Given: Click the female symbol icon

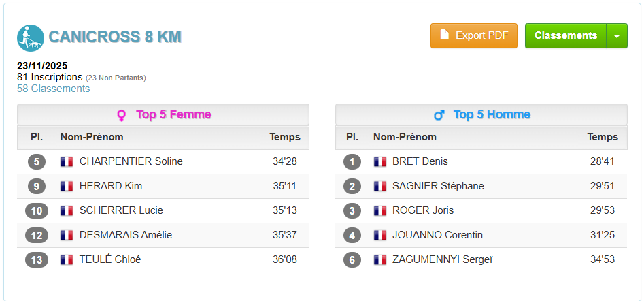Looking at the screenshot, I should pos(122,115).
